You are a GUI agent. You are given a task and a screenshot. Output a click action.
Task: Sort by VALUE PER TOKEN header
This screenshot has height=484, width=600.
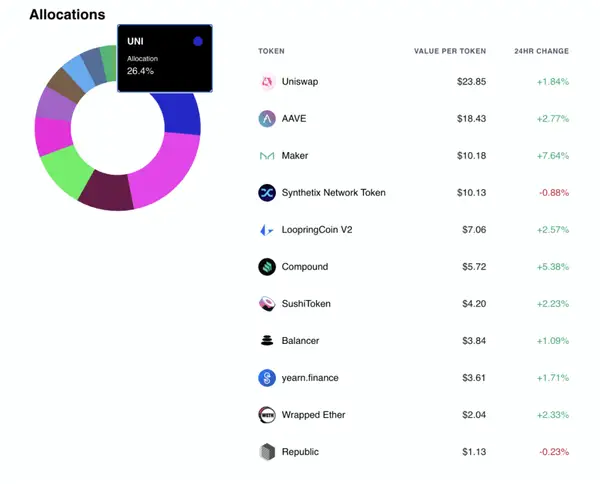point(450,51)
